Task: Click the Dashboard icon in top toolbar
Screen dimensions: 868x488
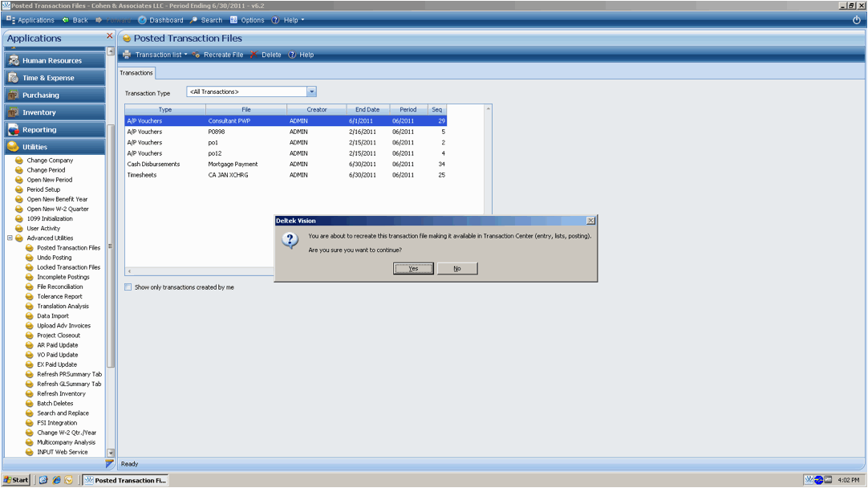Action: [142, 20]
